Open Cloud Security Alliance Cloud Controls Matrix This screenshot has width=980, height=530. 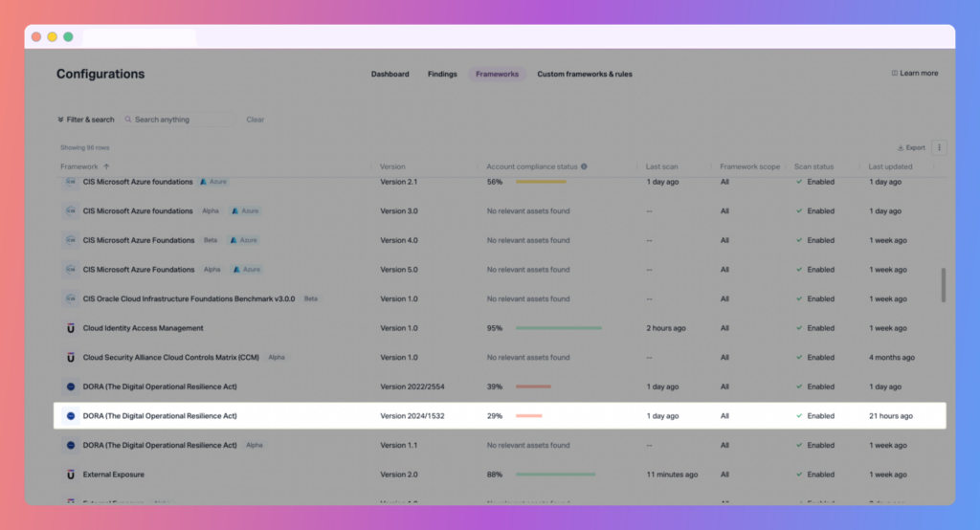tap(170, 358)
